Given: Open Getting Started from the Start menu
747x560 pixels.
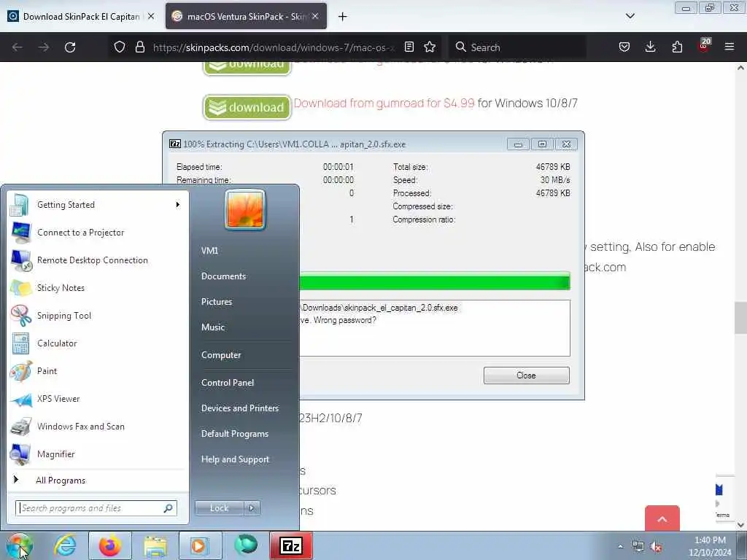Looking at the screenshot, I should click(98, 205).
